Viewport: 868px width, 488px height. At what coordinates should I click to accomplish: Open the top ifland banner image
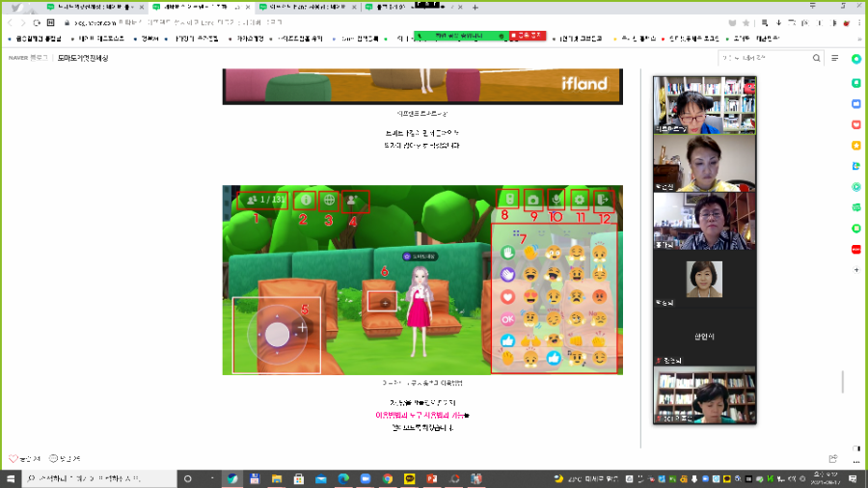click(422, 86)
